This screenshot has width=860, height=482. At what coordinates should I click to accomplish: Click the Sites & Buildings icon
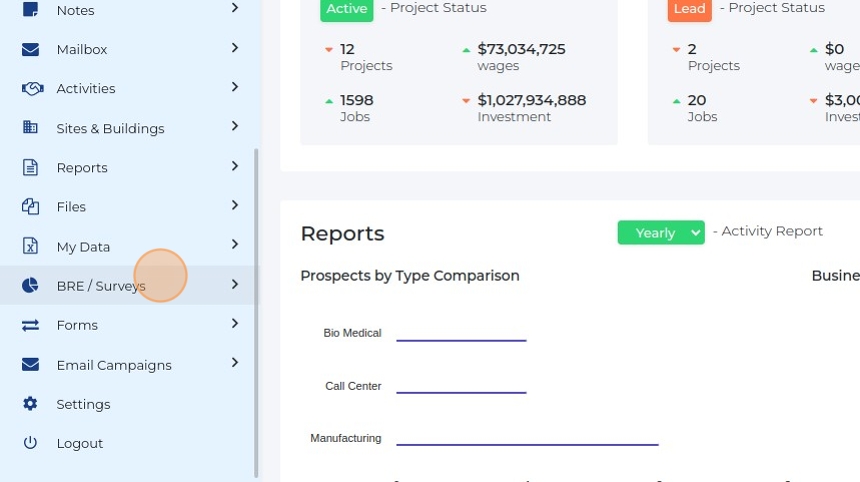coord(31,128)
